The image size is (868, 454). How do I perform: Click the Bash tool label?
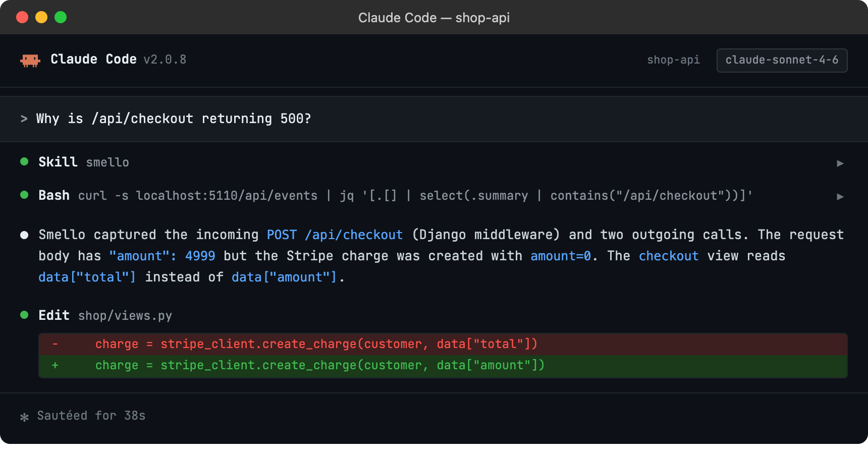[54, 195]
